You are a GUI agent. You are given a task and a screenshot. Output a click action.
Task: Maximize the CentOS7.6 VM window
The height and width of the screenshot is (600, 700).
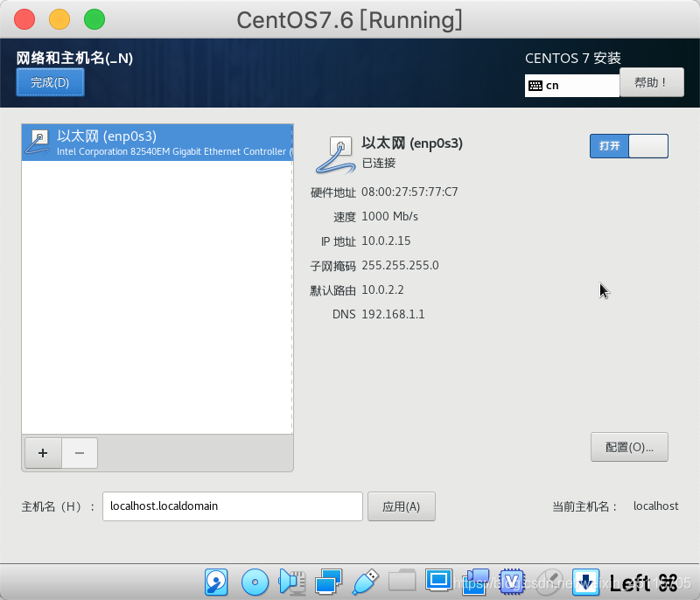point(94,19)
